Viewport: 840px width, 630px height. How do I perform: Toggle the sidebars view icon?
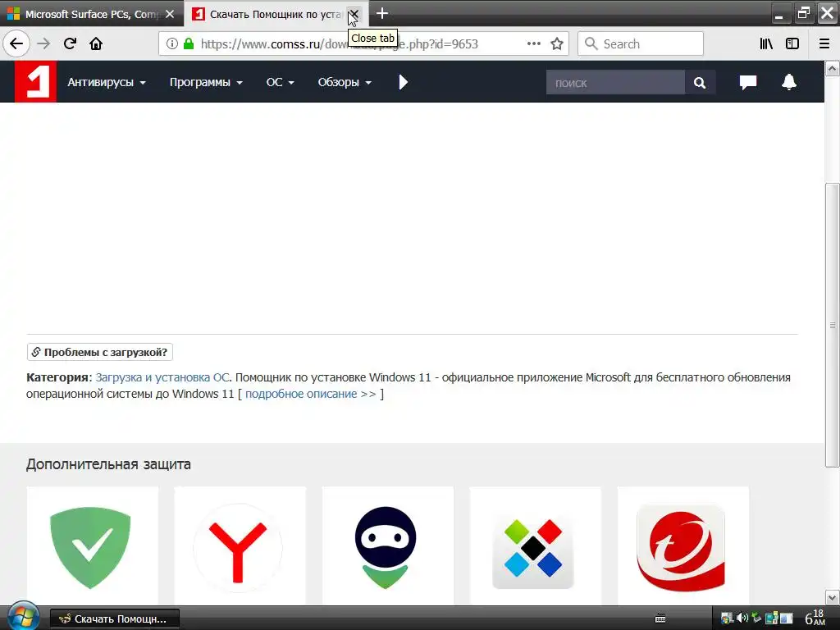[x=792, y=43]
